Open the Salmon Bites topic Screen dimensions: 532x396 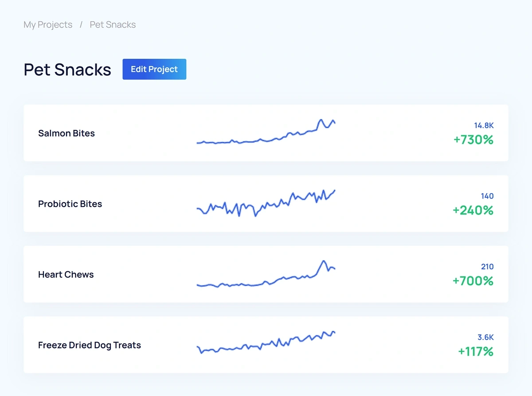[66, 133]
